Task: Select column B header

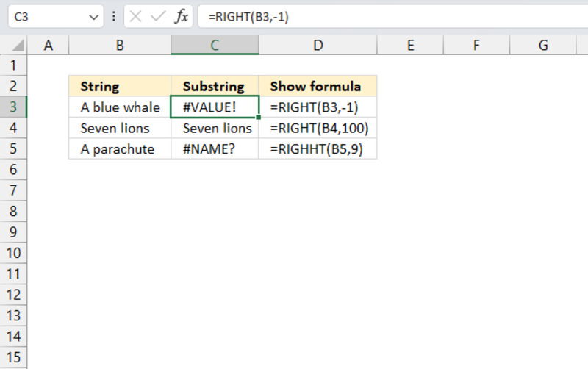Action: 120,46
